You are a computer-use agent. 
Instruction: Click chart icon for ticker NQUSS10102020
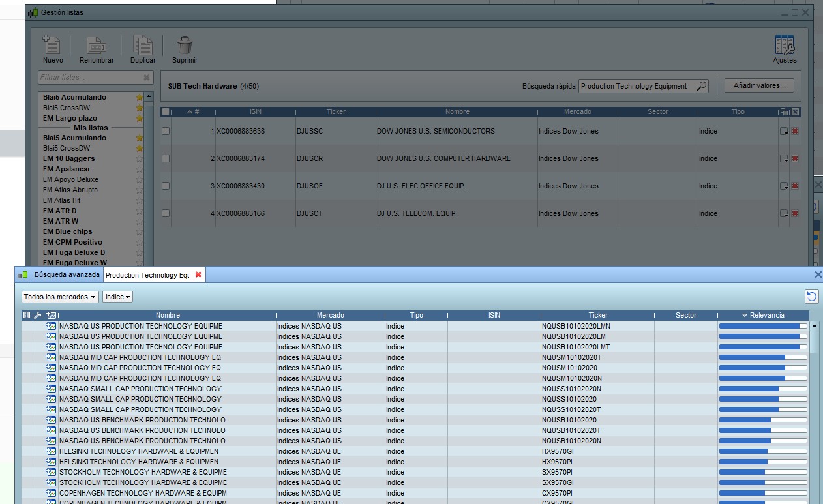[51, 399]
